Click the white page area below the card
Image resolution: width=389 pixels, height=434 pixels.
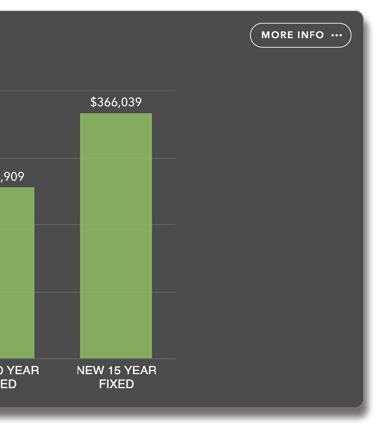coord(193,423)
